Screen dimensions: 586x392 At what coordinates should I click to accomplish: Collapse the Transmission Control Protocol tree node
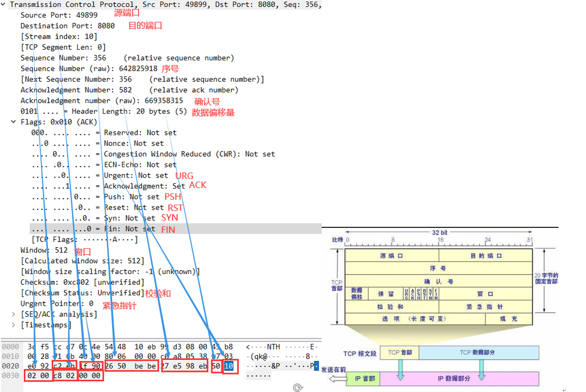point(3,4)
